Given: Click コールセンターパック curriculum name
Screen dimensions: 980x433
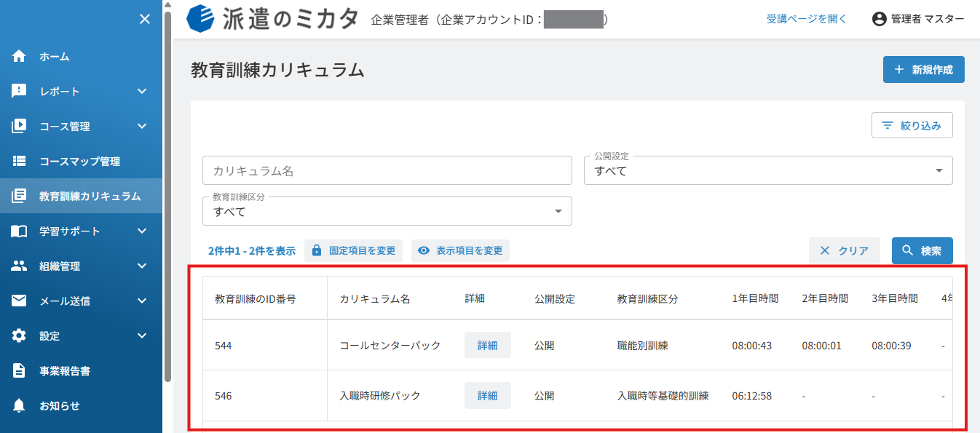Looking at the screenshot, I should pyautogui.click(x=390, y=346).
